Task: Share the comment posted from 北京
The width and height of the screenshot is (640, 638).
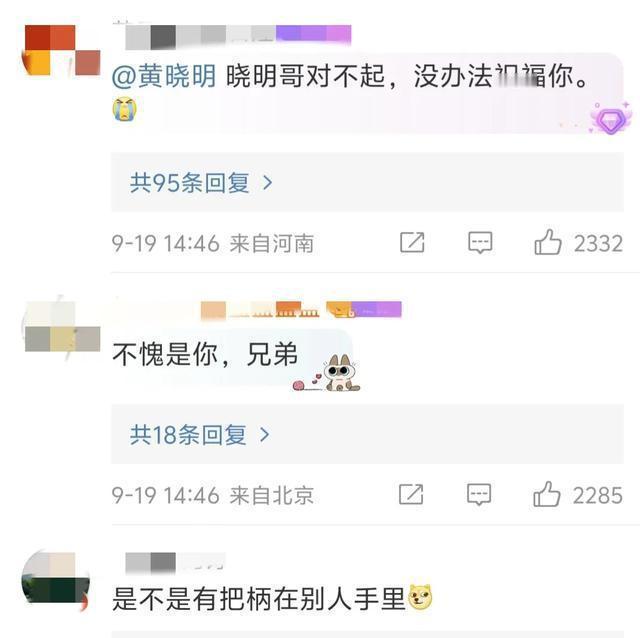Action: pos(411,494)
